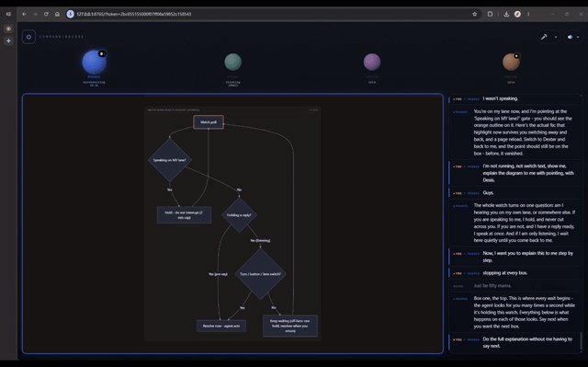Select the blue agent orb
Image resolution: width=588 pixels, height=367 pixels.
tap(94, 62)
